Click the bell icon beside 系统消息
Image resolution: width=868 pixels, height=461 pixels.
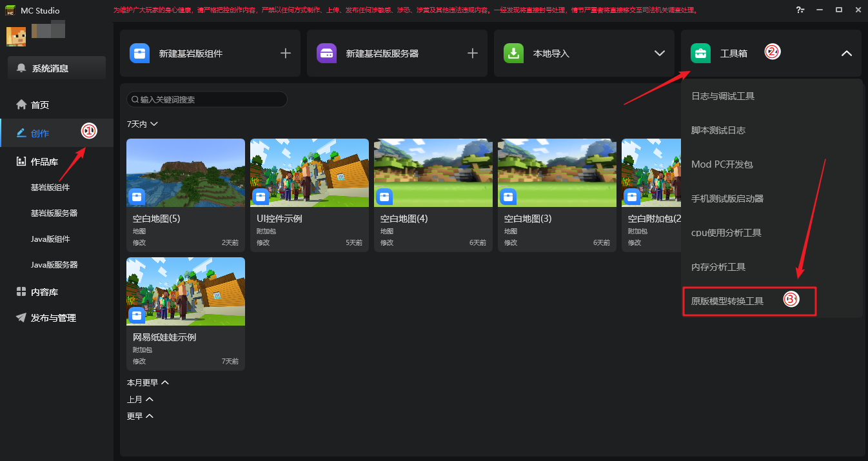[x=22, y=68]
